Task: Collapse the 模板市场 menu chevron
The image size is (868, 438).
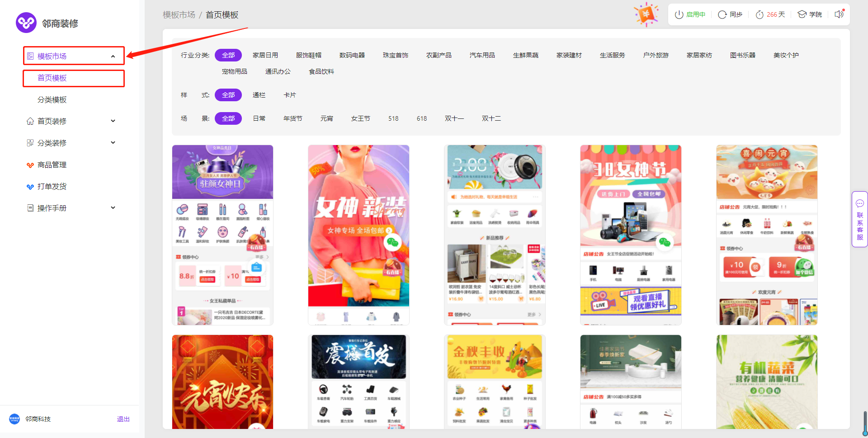Action: (113, 56)
